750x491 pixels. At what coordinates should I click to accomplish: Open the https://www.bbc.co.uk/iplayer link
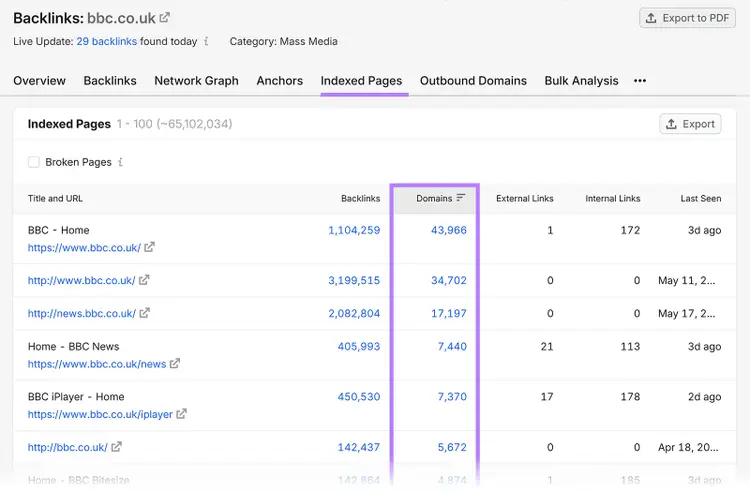[100, 414]
